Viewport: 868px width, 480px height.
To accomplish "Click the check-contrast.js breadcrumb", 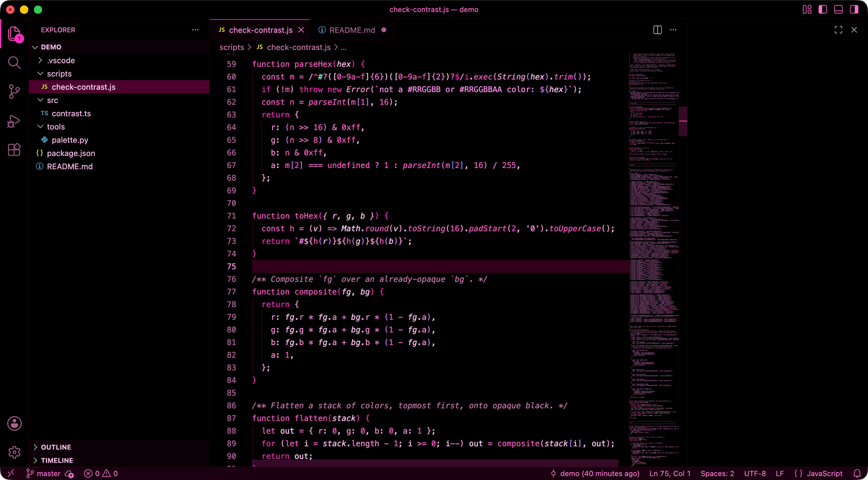I will [294, 47].
